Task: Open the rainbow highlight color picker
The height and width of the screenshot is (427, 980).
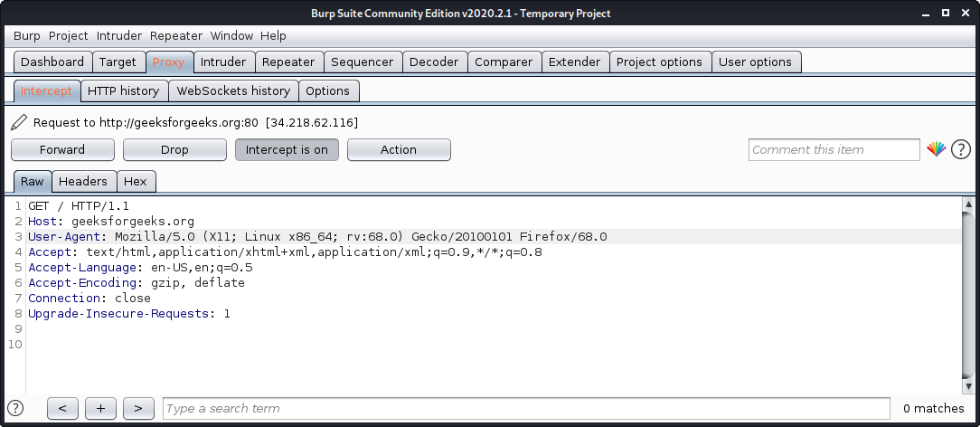Action: pos(936,149)
